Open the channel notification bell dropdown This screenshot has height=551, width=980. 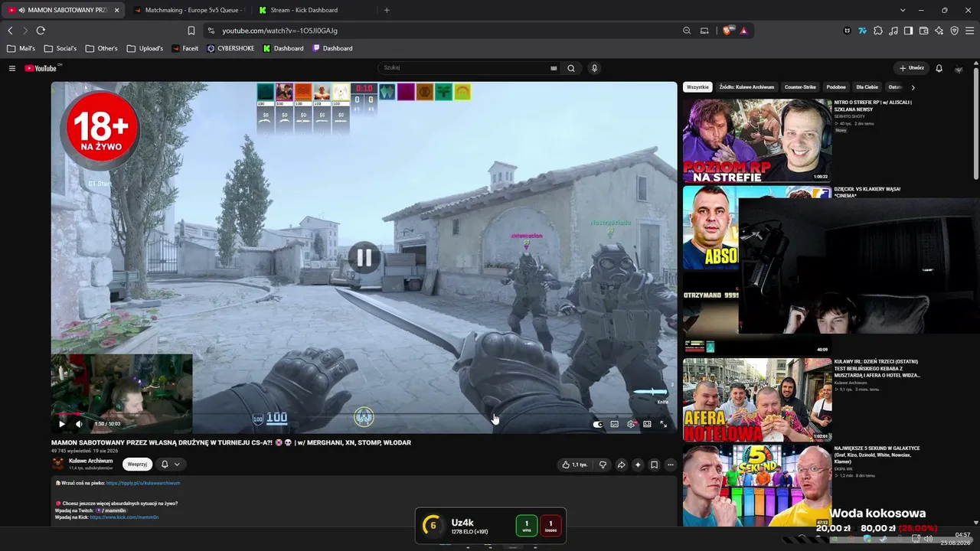coord(170,464)
